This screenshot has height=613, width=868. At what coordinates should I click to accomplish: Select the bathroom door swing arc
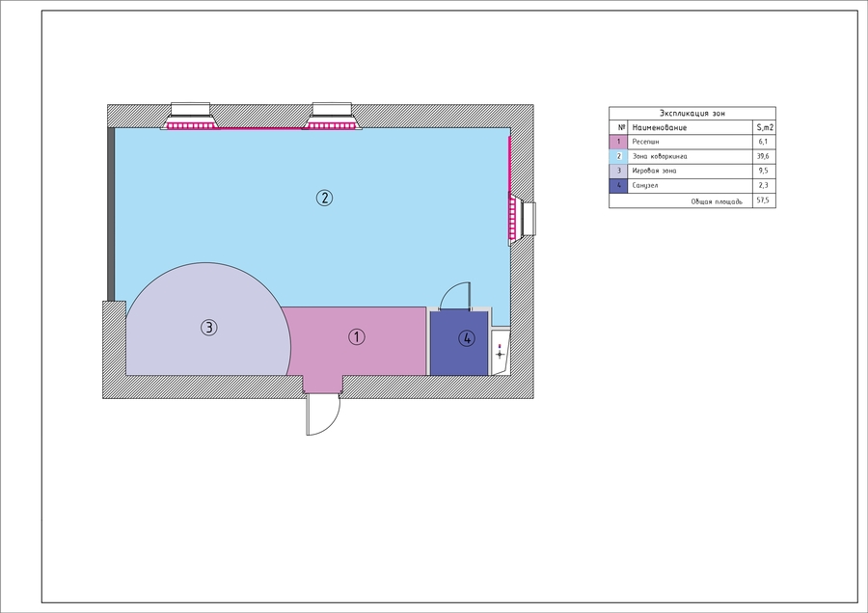pyautogui.click(x=454, y=296)
